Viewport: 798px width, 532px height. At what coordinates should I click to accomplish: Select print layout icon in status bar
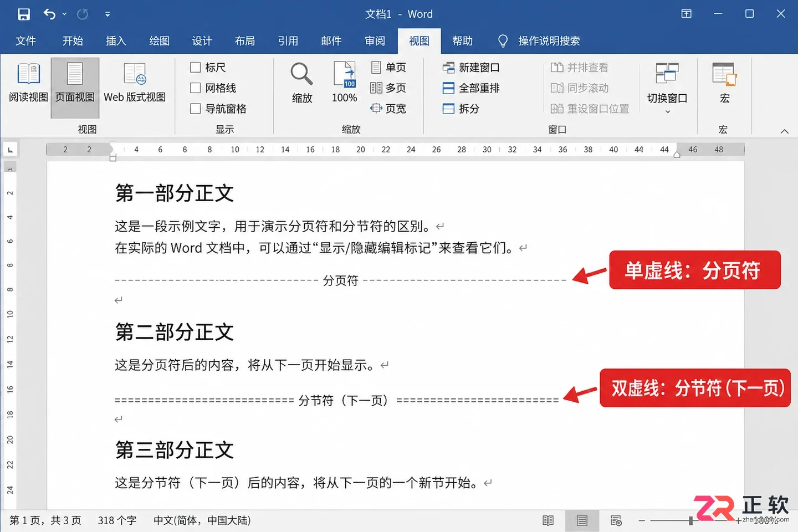[x=582, y=520]
